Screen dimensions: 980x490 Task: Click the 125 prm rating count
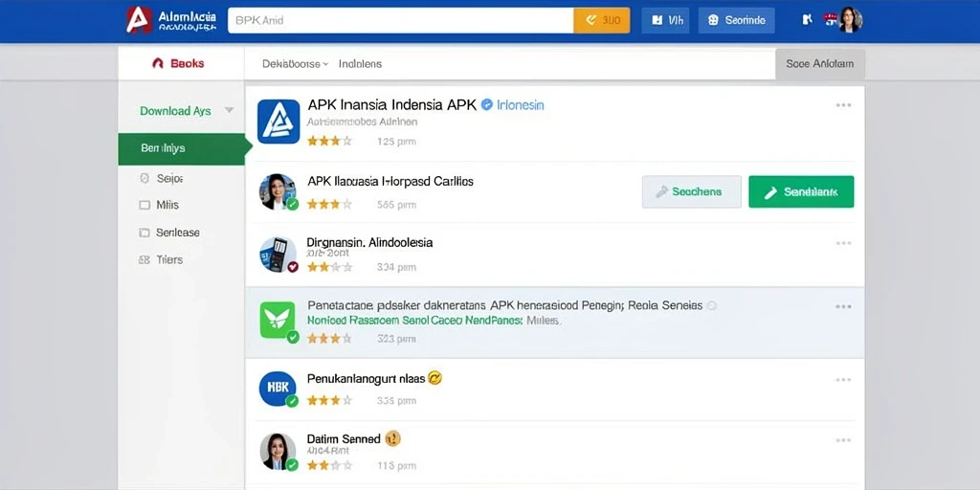[x=396, y=142]
